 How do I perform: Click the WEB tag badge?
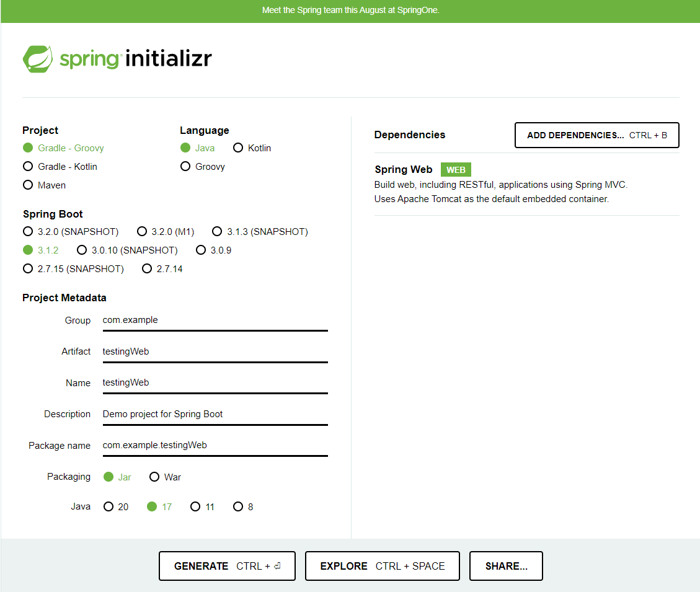click(456, 170)
